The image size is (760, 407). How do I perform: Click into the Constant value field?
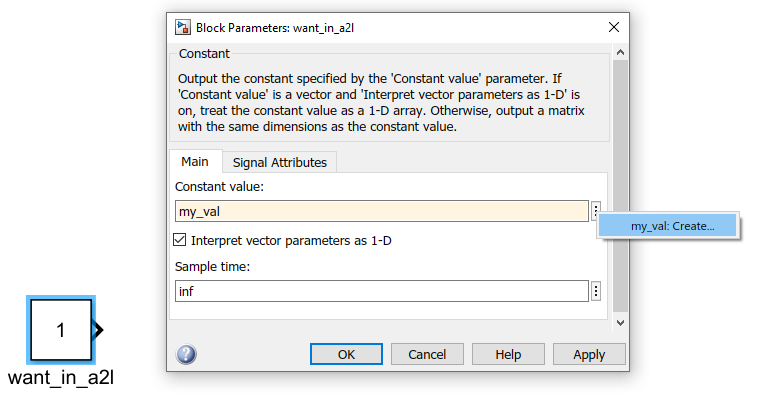click(382, 211)
